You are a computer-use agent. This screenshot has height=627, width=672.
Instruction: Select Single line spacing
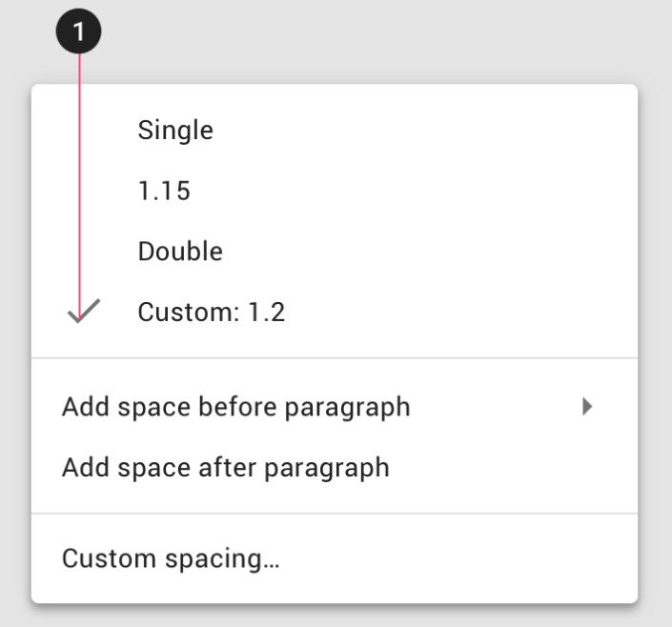(x=175, y=131)
